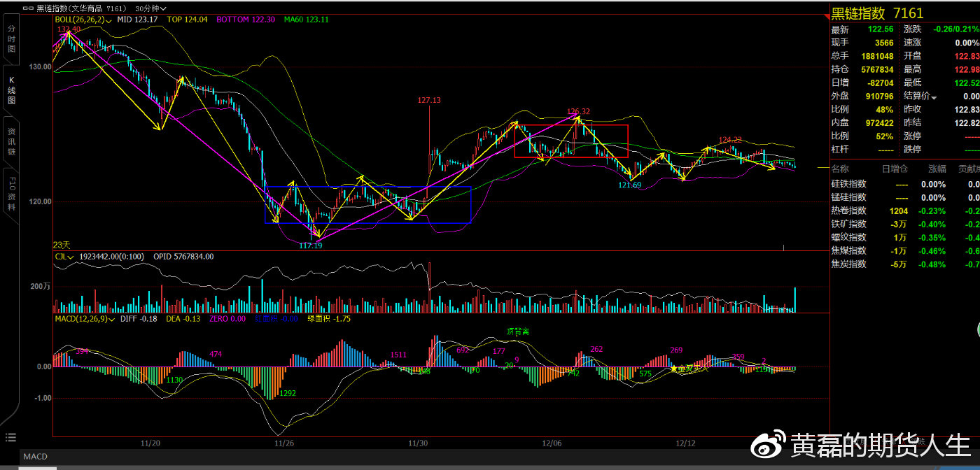Expand the 结算价 dropdown arrow
This screenshot has width=980, height=470.
click(x=934, y=97)
